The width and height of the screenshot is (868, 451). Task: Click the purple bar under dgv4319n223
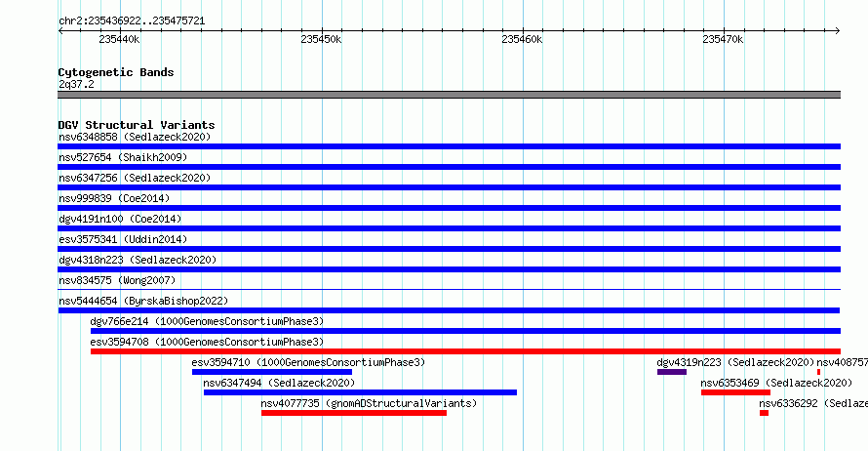tap(672, 372)
